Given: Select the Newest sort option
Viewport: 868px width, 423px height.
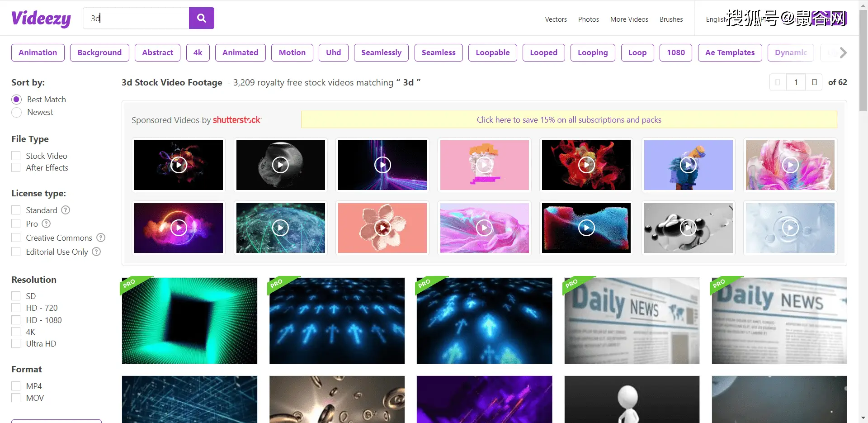Looking at the screenshot, I should [x=17, y=112].
